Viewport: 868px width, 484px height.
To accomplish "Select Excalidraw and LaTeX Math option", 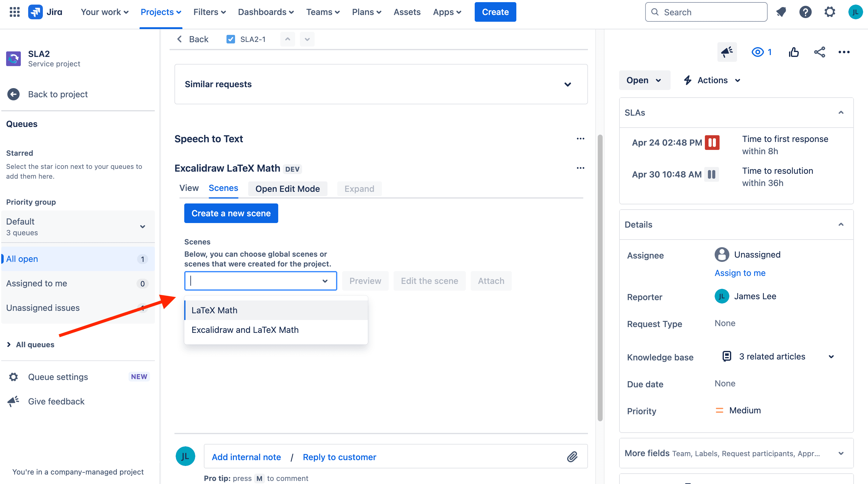I will [x=276, y=330].
